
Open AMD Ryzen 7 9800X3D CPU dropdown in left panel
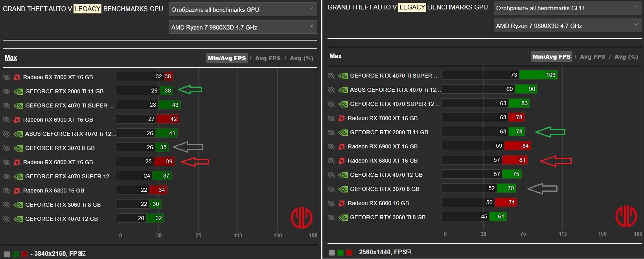tap(243, 27)
